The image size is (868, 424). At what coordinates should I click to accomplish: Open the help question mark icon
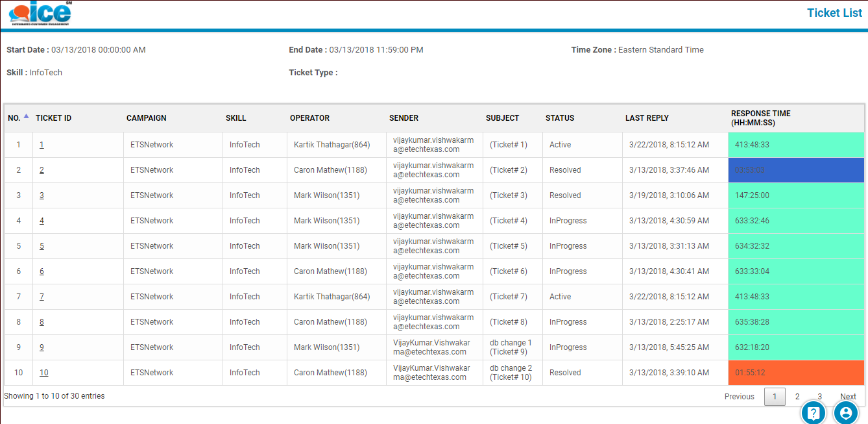814,412
